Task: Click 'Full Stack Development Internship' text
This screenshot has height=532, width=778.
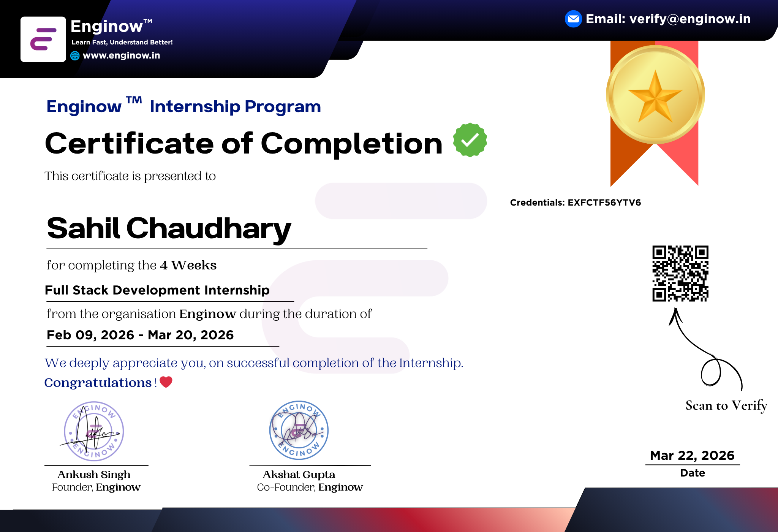Action: (157, 290)
